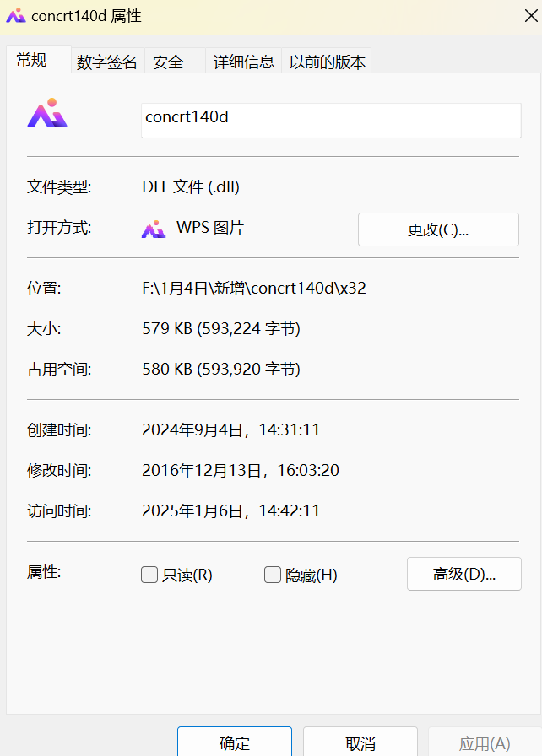Screen dimensions: 542x756
Task: Click the title text concrt140d 属性
Action: 86,16
